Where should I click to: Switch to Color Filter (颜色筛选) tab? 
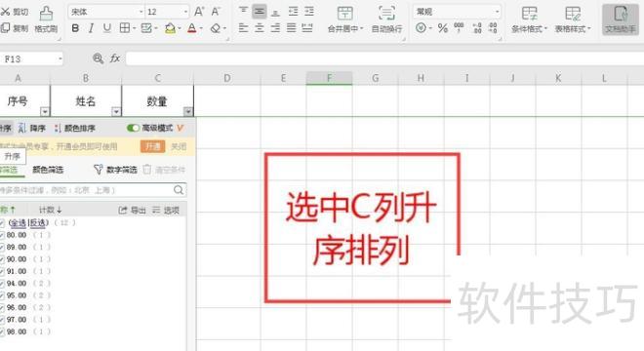pyautogui.click(x=48, y=170)
